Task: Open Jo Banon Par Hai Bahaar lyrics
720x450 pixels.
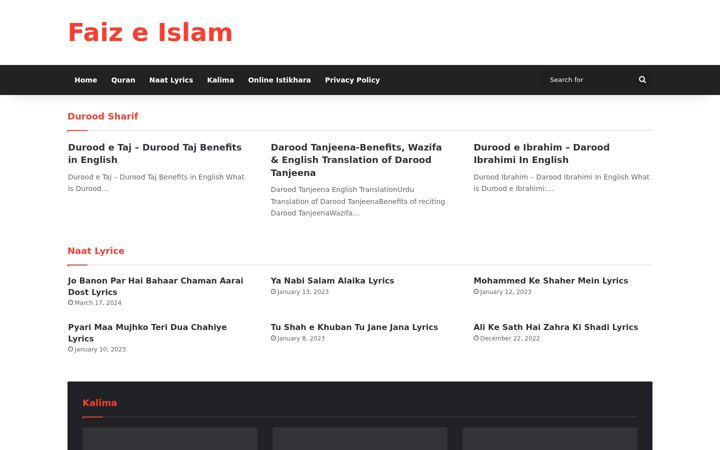Action: 156,286
